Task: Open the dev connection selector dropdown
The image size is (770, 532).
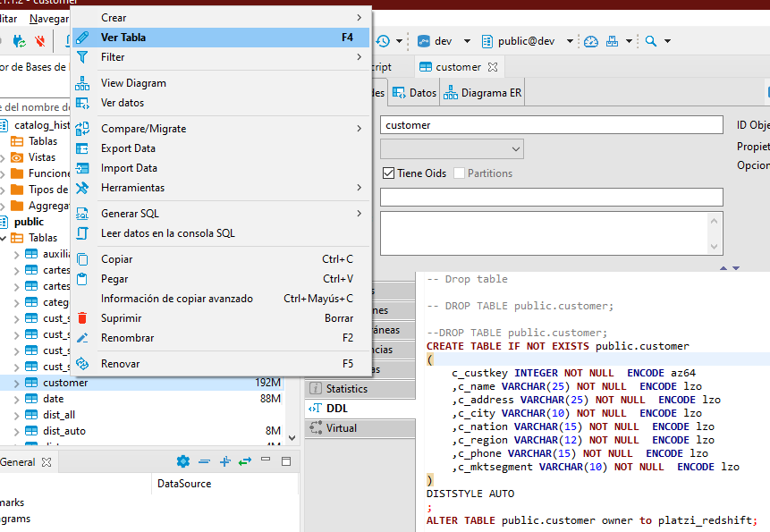Action: click(x=467, y=41)
